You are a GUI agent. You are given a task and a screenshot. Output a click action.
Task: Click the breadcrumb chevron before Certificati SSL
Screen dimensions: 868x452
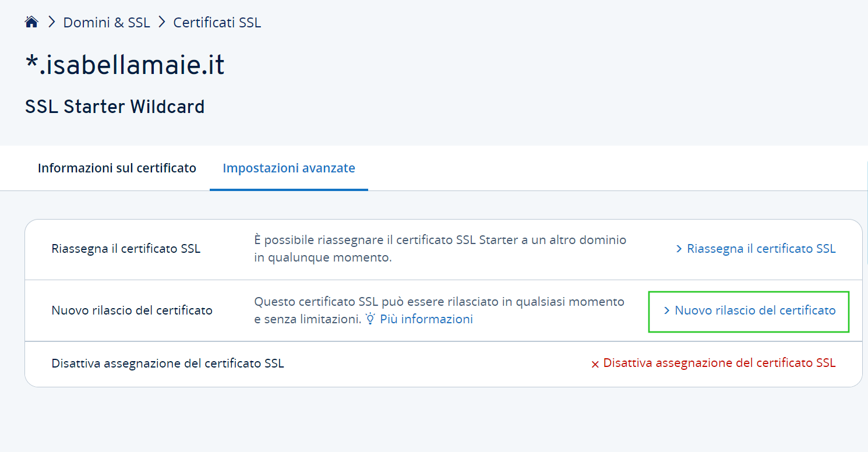click(162, 23)
